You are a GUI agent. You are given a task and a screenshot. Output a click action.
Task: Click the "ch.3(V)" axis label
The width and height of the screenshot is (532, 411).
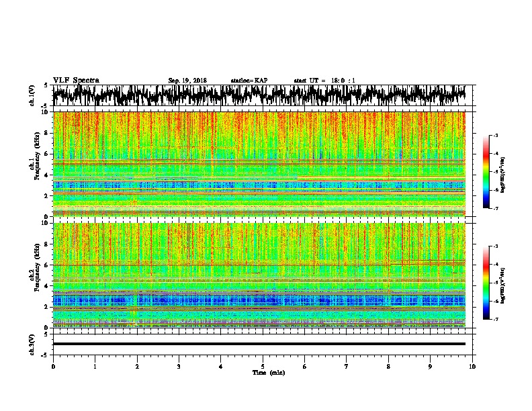pyautogui.click(x=32, y=345)
